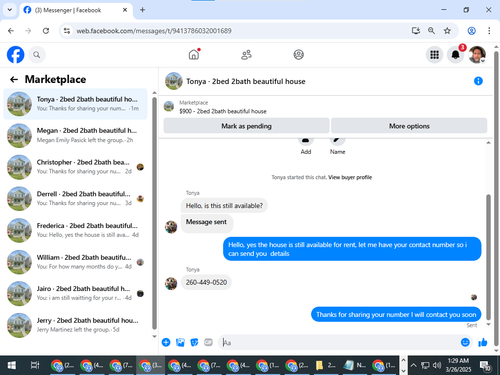Screen dimensions: 500x375
Task: Select Jairo conversation in list
Action: 75,293
